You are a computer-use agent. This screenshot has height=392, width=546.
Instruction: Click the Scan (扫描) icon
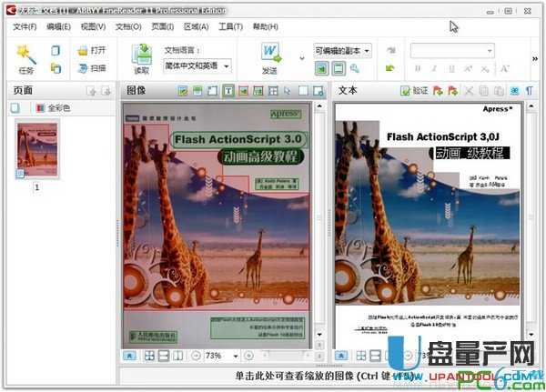click(82, 67)
